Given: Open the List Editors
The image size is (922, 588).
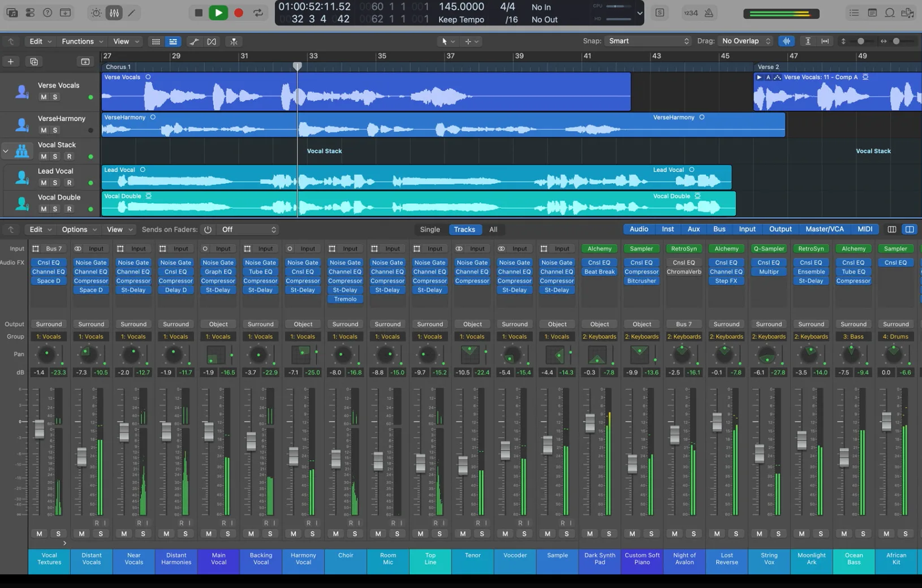Looking at the screenshot, I should pos(854,12).
